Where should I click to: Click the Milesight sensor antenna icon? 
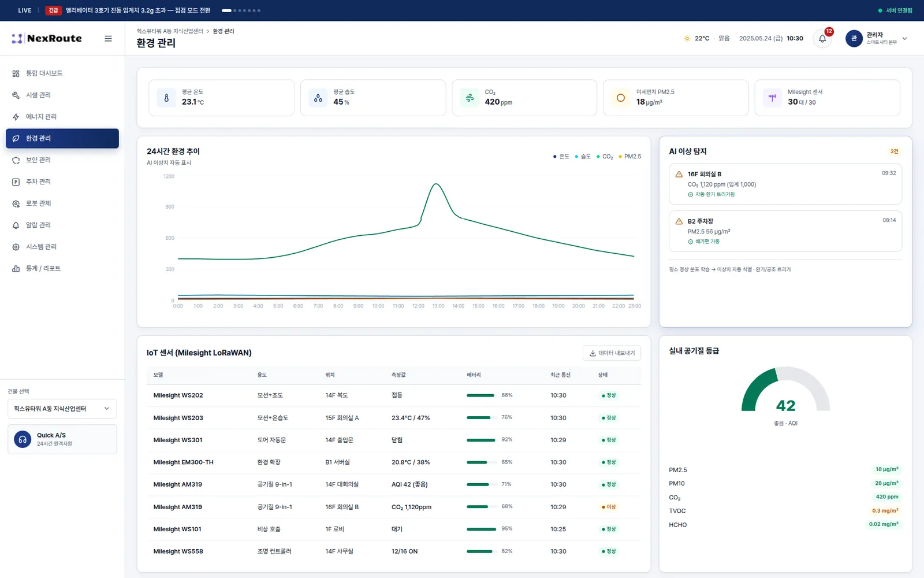pyautogui.click(x=772, y=98)
